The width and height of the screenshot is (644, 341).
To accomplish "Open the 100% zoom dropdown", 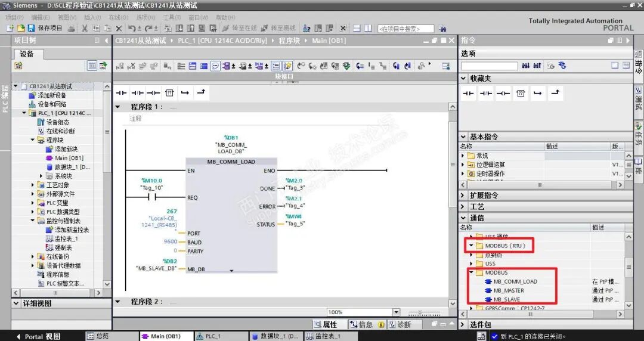I will coord(397,312).
